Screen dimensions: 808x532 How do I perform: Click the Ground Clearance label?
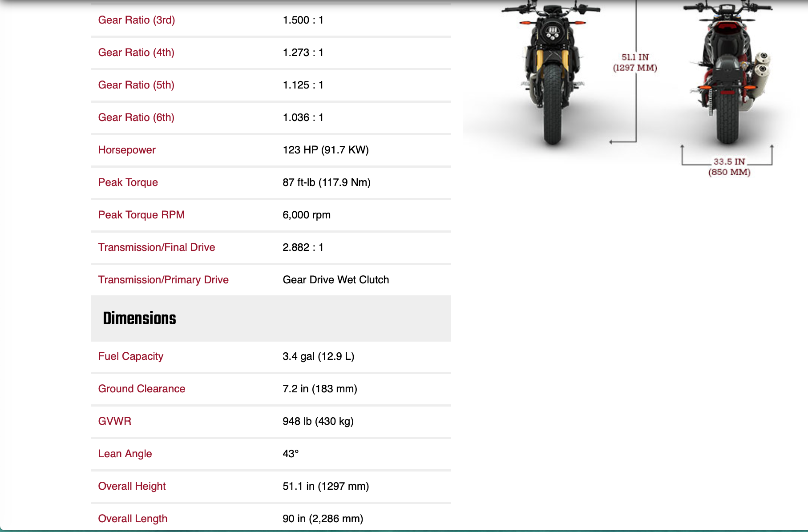(x=141, y=389)
